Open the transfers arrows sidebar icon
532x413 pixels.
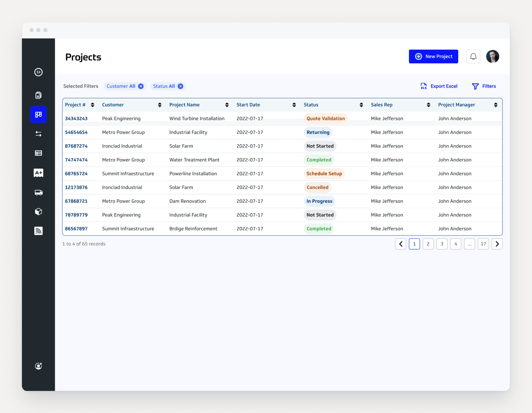click(x=38, y=134)
